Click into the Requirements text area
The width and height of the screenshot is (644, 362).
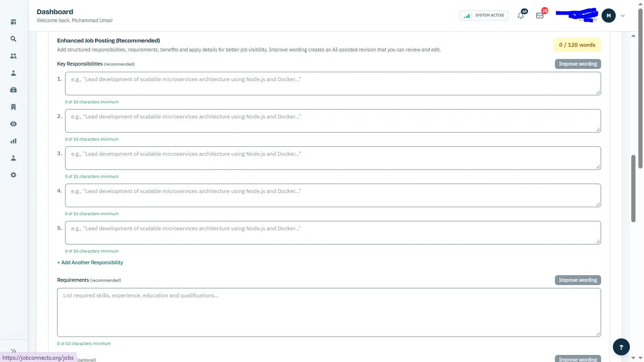point(329,312)
